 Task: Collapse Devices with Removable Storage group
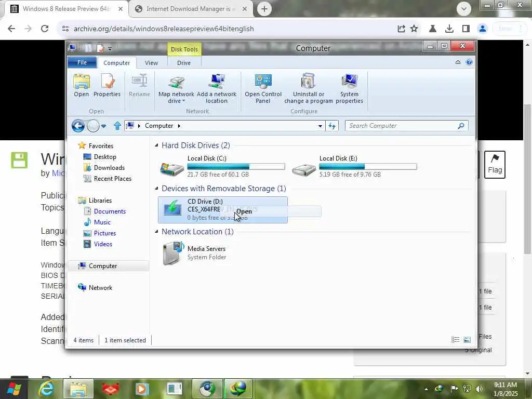point(156,188)
